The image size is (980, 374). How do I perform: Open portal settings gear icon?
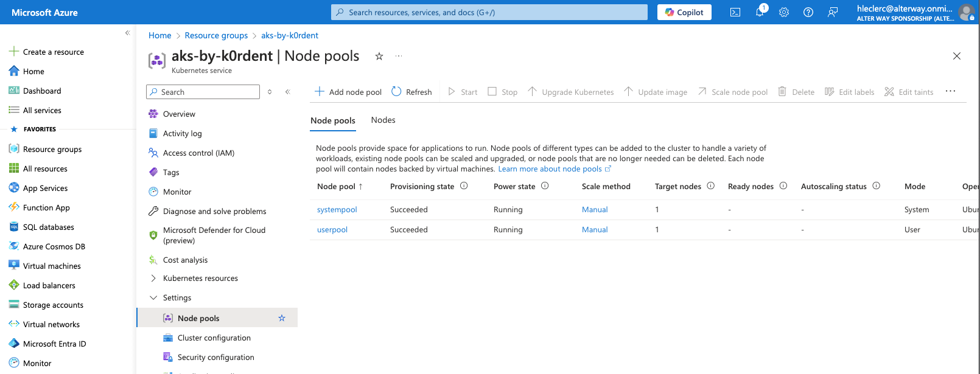tap(784, 12)
